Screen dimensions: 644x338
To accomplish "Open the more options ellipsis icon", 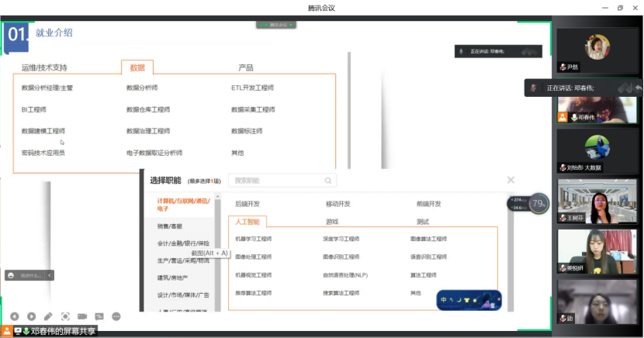I will (x=116, y=316).
